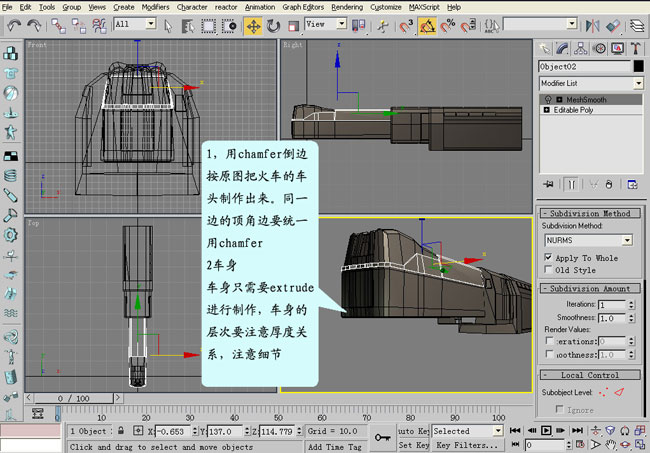Click the Undo arrow in main toolbar
The image size is (650, 453).
(14, 26)
